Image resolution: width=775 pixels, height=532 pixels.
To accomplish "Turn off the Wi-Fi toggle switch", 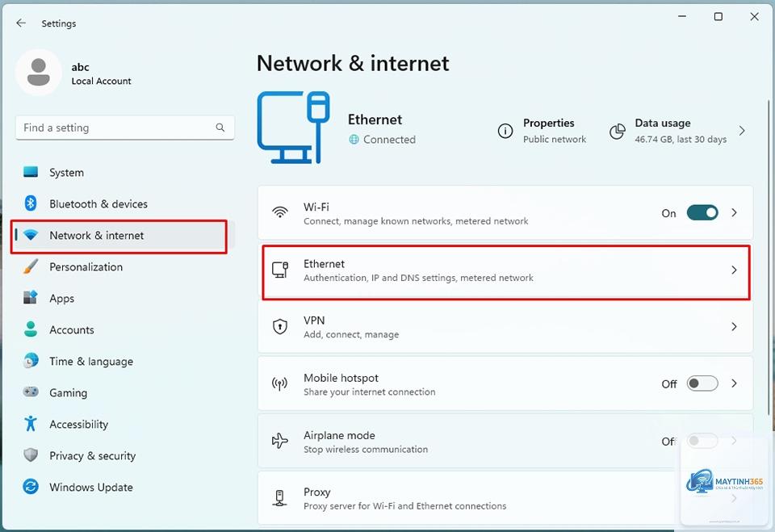I will (x=702, y=212).
